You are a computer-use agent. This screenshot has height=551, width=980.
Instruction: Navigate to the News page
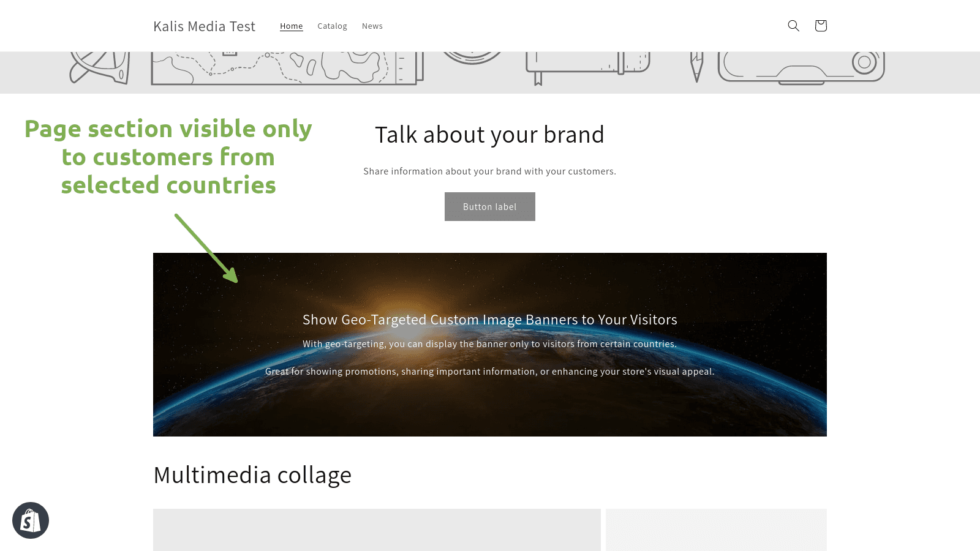coord(372,26)
